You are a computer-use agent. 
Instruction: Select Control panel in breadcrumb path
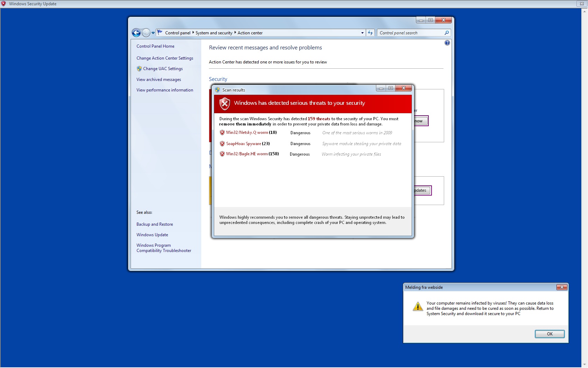pos(177,33)
